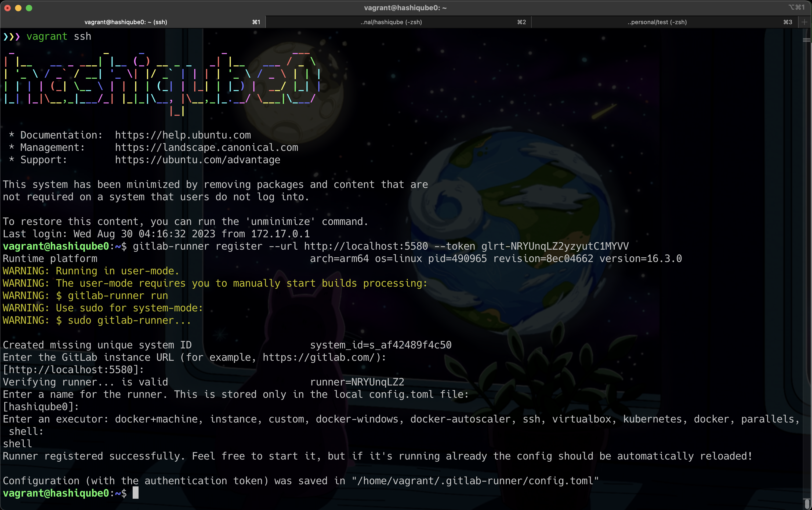Viewport: 812px width, 510px height.
Task: Click the typed 'shell' executor answer
Action: (17, 444)
